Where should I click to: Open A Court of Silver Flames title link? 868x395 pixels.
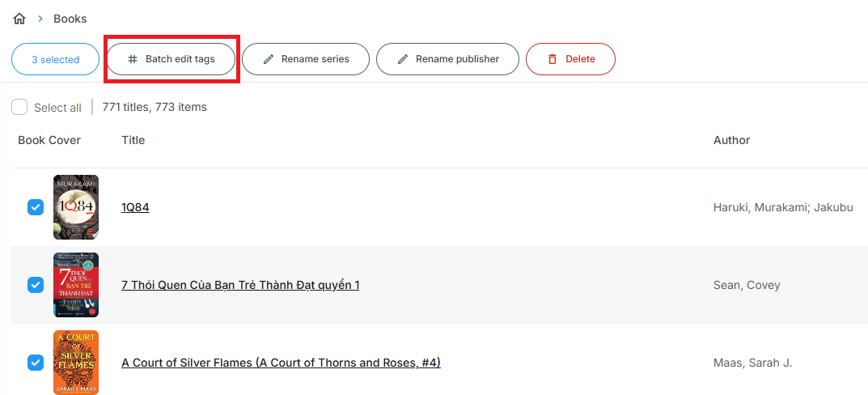[281, 363]
